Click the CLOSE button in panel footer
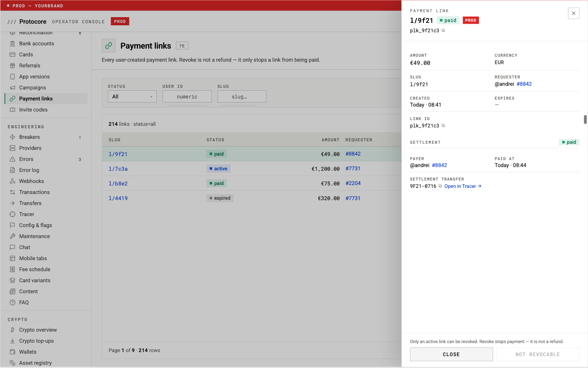Screen dimensions: 588x368 (451, 355)
